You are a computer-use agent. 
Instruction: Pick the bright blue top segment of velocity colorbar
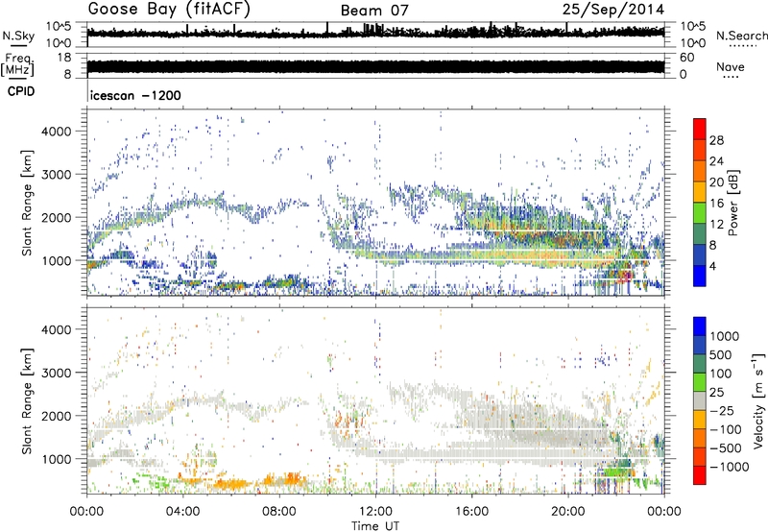point(700,326)
